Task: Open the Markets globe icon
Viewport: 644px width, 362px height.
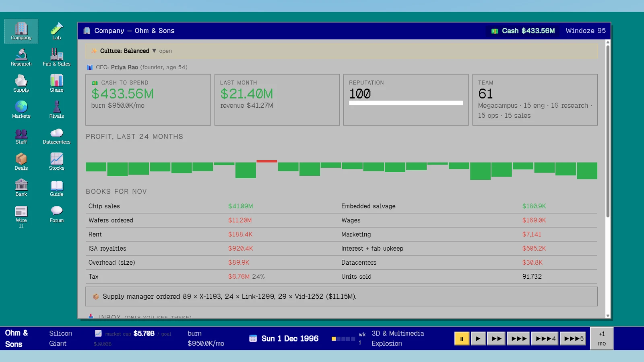Action: [x=21, y=109]
